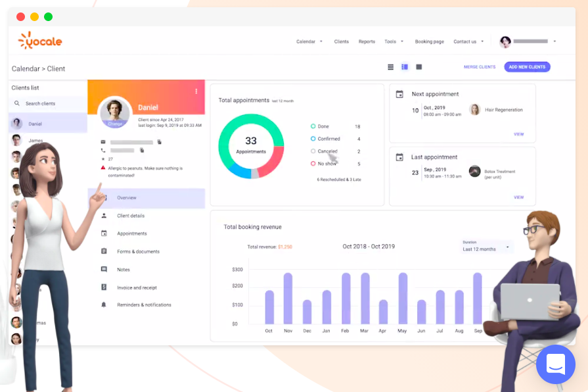The height and width of the screenshot is (392, 588).
Task: Expand the Tools dropdown menu
Action: (394, 41)
